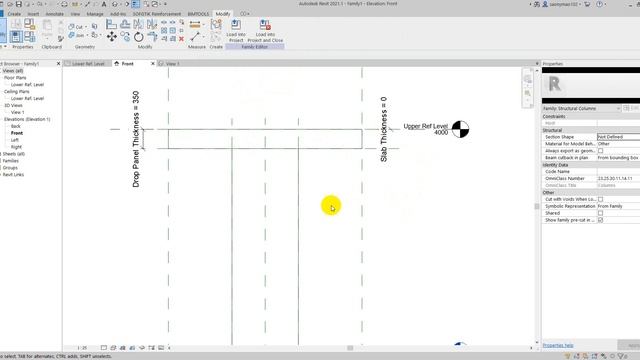Collapse the Structural properties group
Viewport: 640px width, 360px height.
click(591, 130)
